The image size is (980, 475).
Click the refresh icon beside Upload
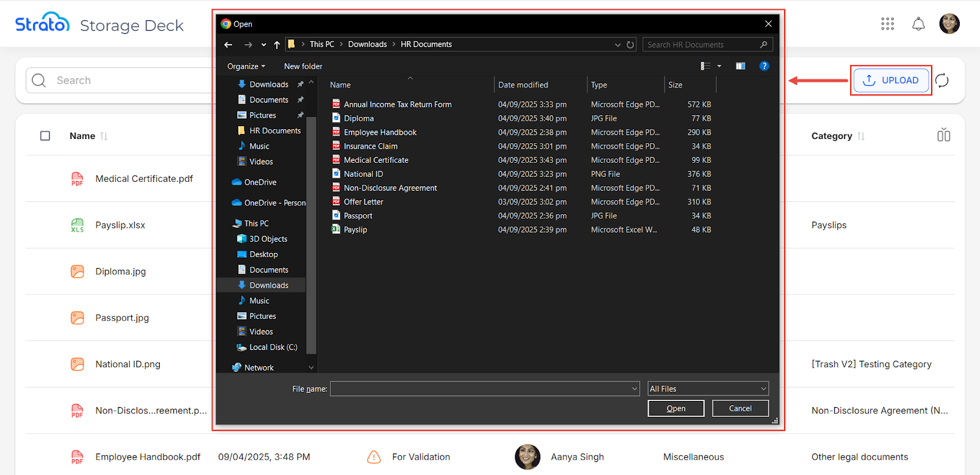942,80
